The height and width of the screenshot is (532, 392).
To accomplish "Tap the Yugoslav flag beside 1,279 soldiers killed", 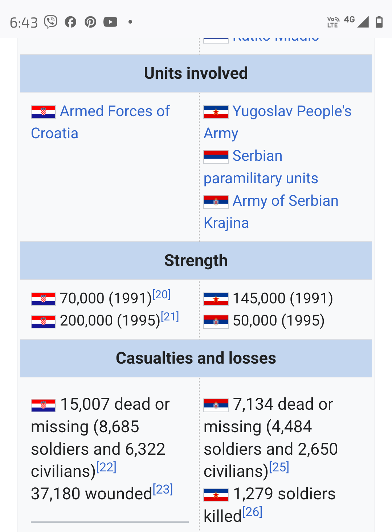I will click(216, 495).
